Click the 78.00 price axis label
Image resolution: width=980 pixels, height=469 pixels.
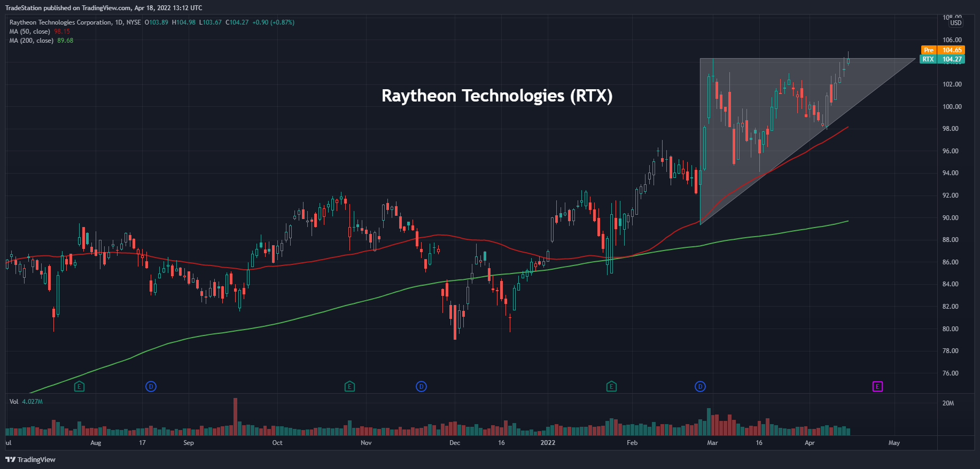[x=951, y=351]
